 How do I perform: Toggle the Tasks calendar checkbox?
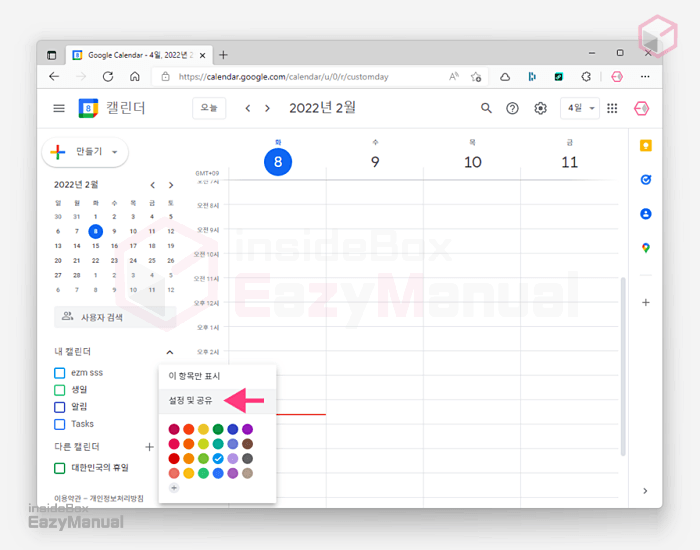pos(59,424)
